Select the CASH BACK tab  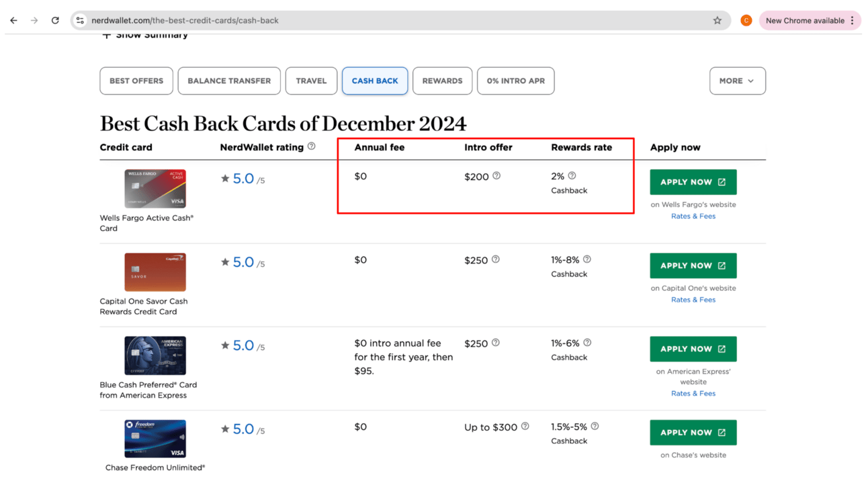pos(375,81)
